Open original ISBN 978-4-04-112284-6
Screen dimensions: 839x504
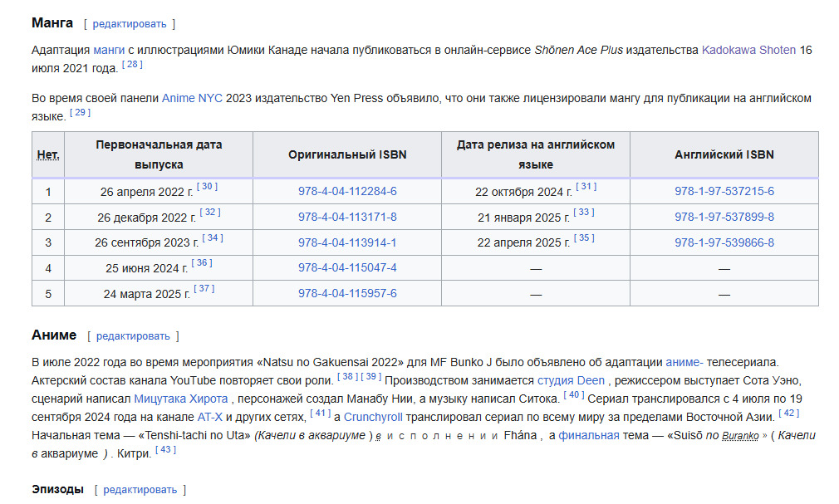pos(347,192)
